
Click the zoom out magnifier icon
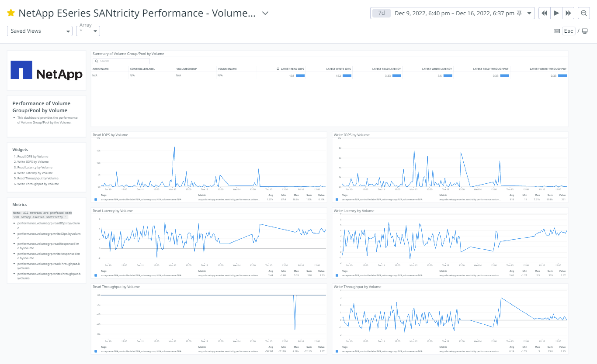584,13
